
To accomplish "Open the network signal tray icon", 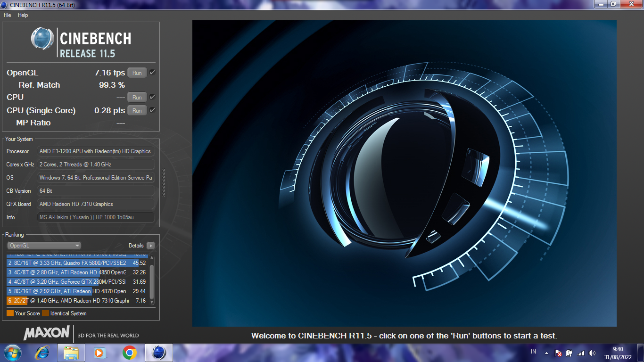I will 581,353.
